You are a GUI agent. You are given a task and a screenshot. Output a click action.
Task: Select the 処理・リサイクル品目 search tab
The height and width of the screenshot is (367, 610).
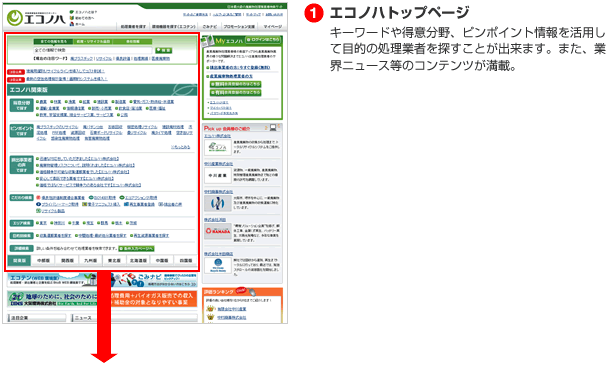93,41
